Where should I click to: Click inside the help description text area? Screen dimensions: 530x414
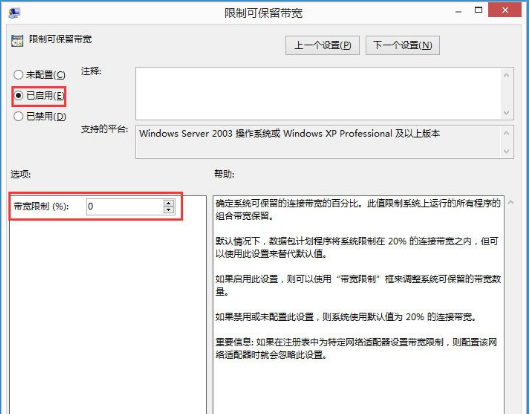coord(359,304)
